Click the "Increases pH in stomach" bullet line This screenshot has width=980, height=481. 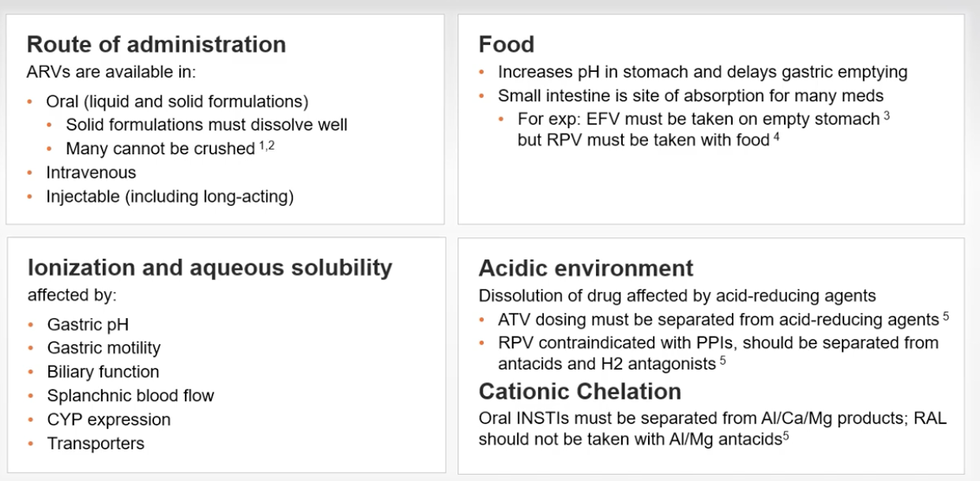pyautogui.click(x=703, y=72)
